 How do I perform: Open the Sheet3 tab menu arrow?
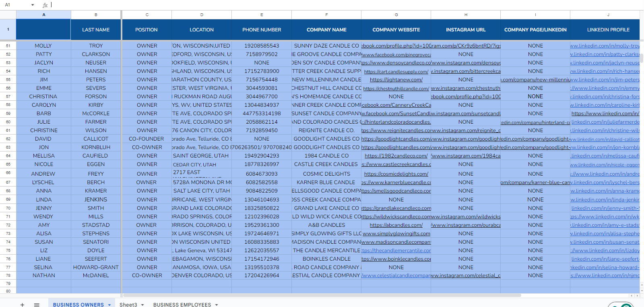tap(142, 305)
